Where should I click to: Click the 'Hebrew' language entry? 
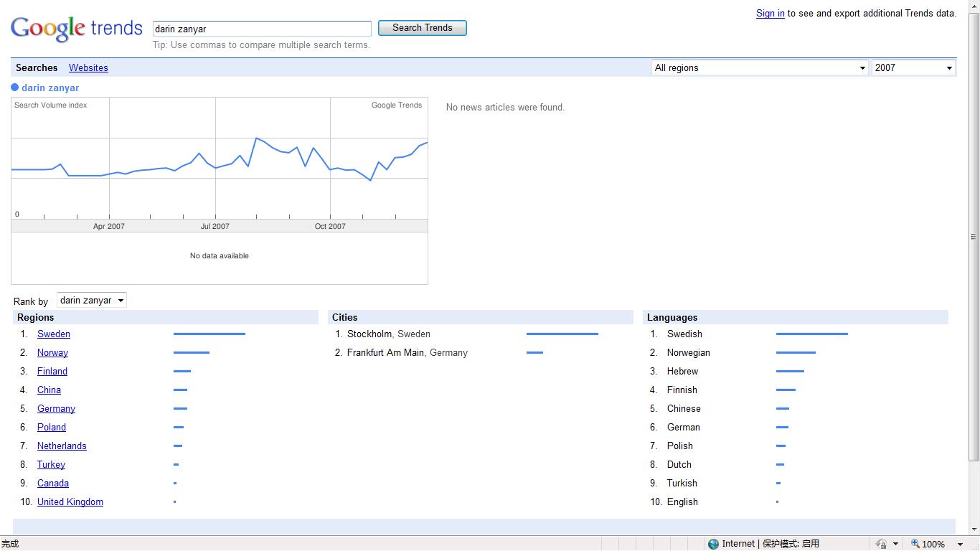click(682, 372)
